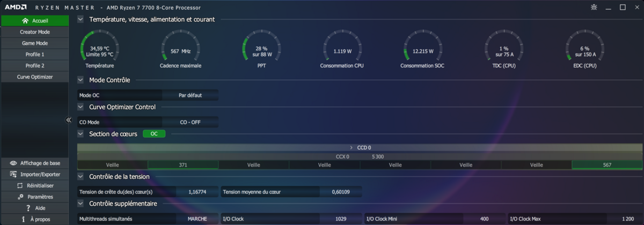Click the Réinitialiser button
Screen dimensions: 644x225
tap(34, 185)
